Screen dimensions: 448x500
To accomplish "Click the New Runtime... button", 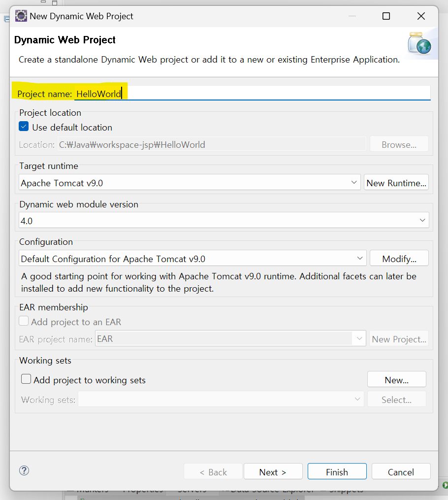I will click(396, 183).
